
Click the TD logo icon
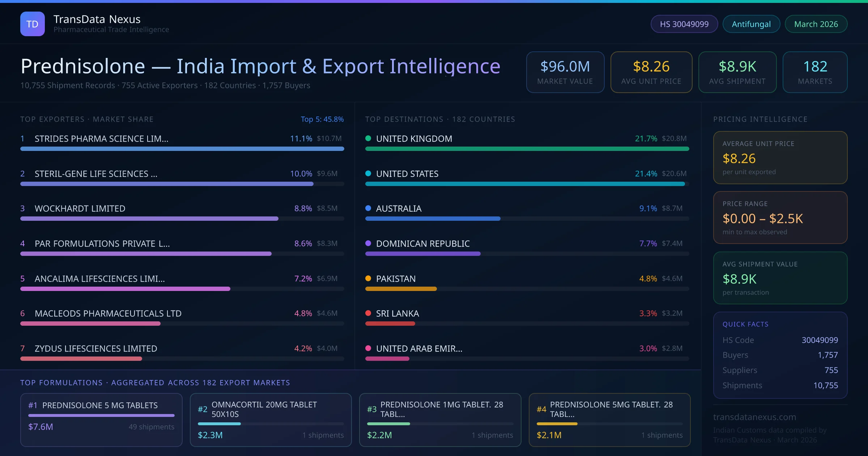[32, 24]
